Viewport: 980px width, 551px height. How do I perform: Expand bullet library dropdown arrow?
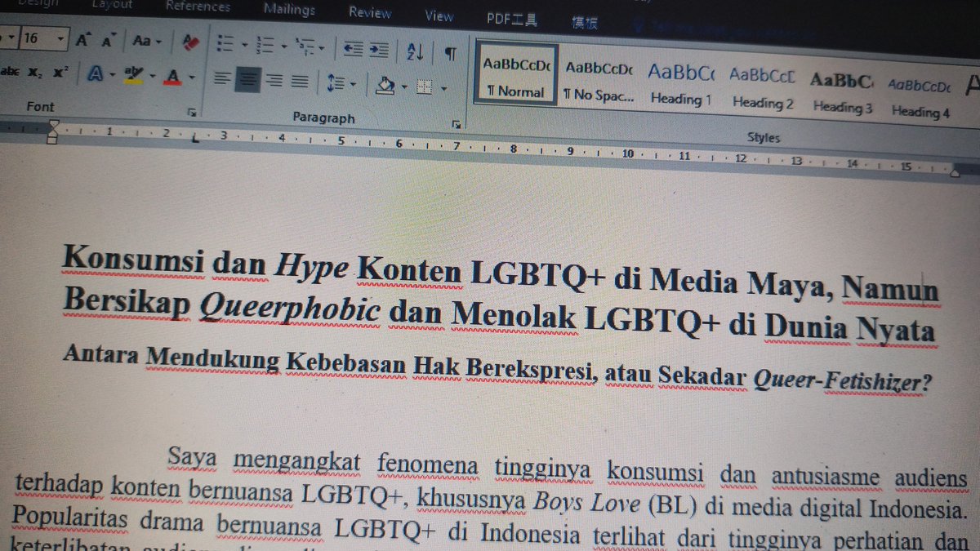(x=244, y=45)
